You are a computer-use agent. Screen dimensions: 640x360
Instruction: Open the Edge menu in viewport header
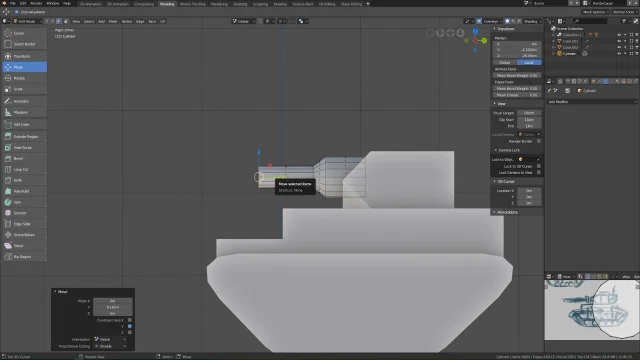(140, 21)
